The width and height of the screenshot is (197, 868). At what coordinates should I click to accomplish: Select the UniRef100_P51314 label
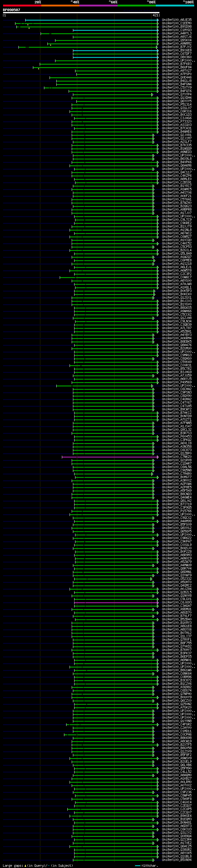point(177,104)
